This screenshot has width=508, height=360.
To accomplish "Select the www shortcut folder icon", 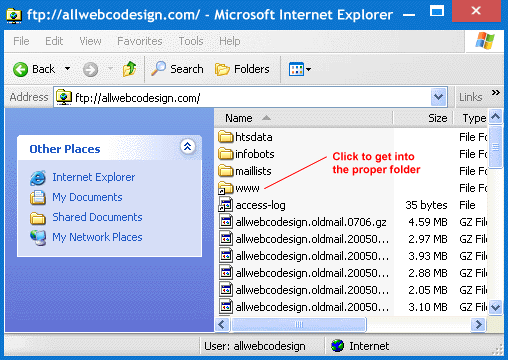I will tap(226, 188).
